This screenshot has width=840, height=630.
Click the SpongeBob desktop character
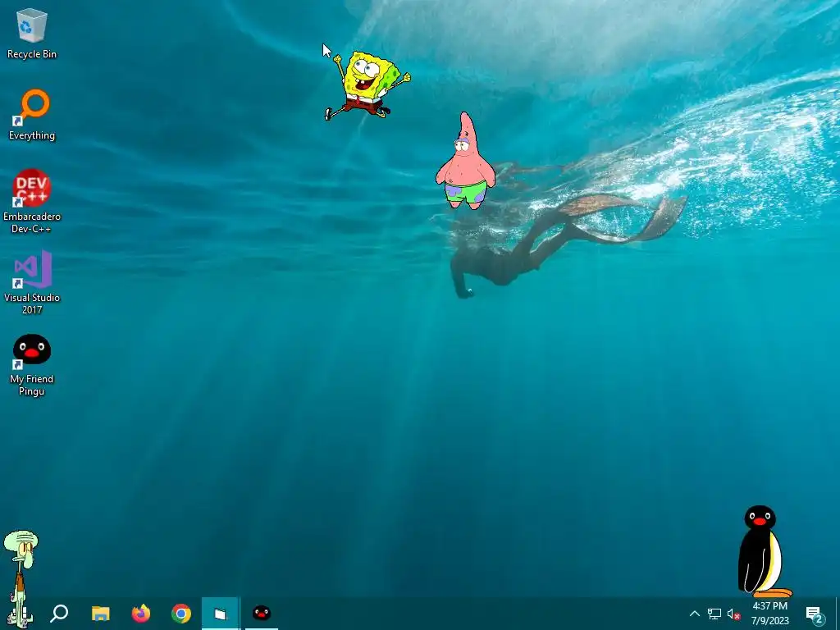point(367,85)
